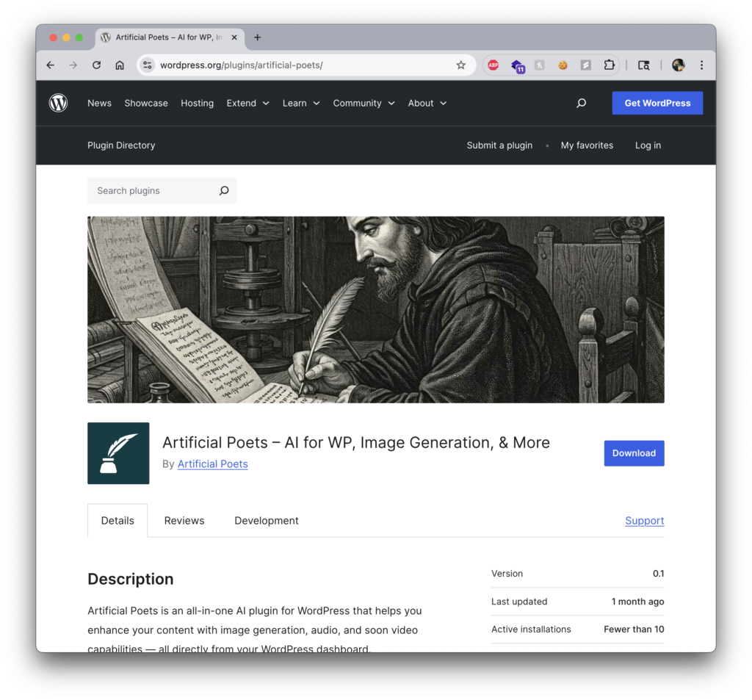Image resolution: width=752 pixels, height=700 pixels.
Task: Expand the Community menu dropdown
Action: [x=364, y=104]
